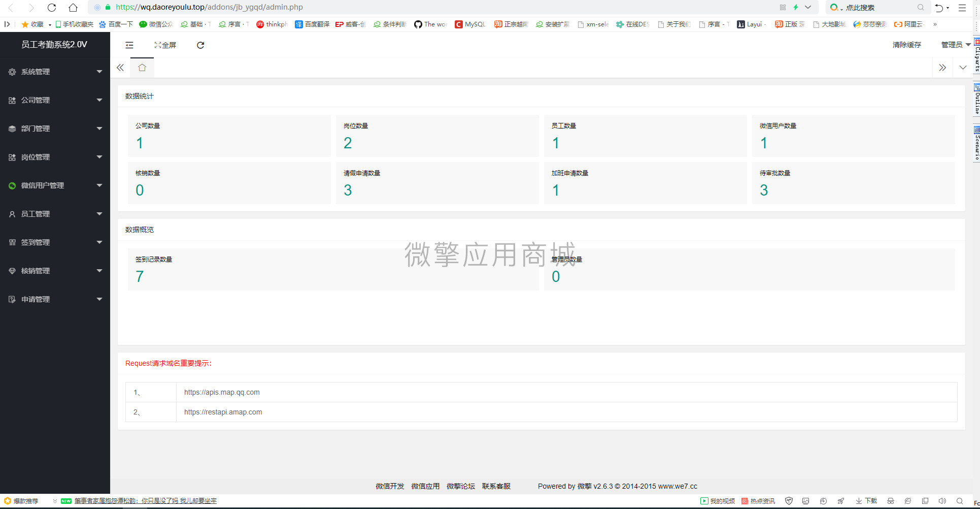
Task: Open the browser hamburger menu
Action: click(x=962, y=8)
